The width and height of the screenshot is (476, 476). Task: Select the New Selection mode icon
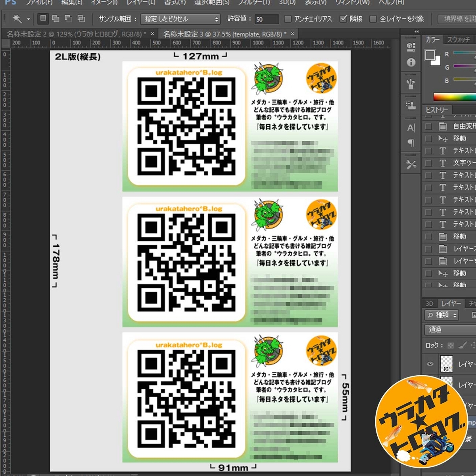(x=43, y=18)
